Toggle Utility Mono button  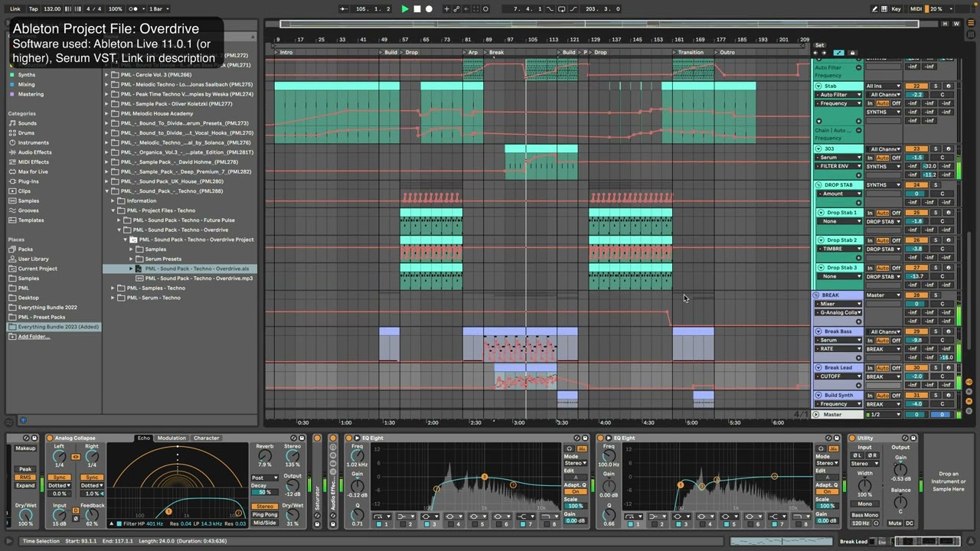click(x=864, y=505)
